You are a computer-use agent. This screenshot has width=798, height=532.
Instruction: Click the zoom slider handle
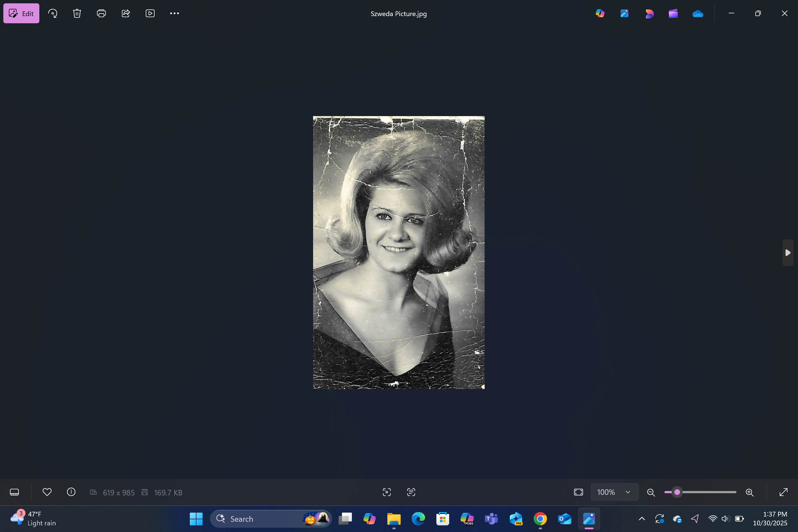677,492
